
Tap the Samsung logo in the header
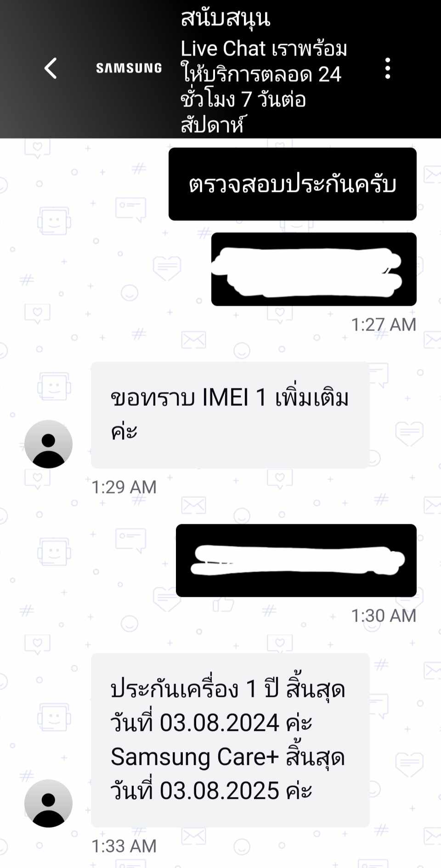click(x=129, y=68)
